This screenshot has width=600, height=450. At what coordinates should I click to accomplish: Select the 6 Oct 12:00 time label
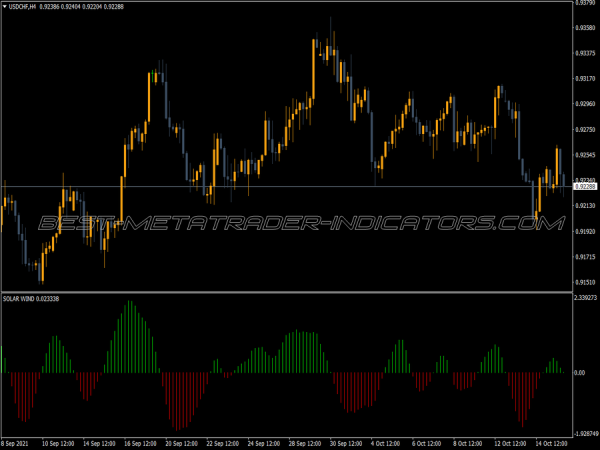(427, 443)
